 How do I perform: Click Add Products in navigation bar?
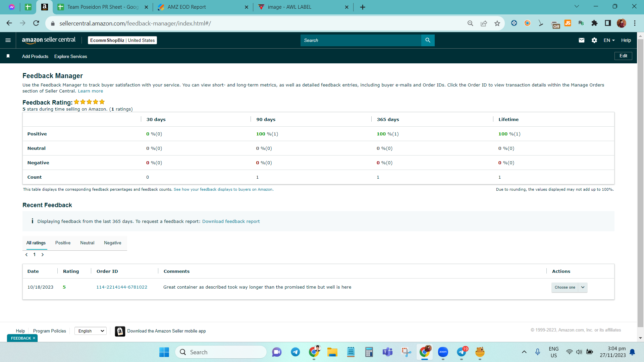[35, 56]
